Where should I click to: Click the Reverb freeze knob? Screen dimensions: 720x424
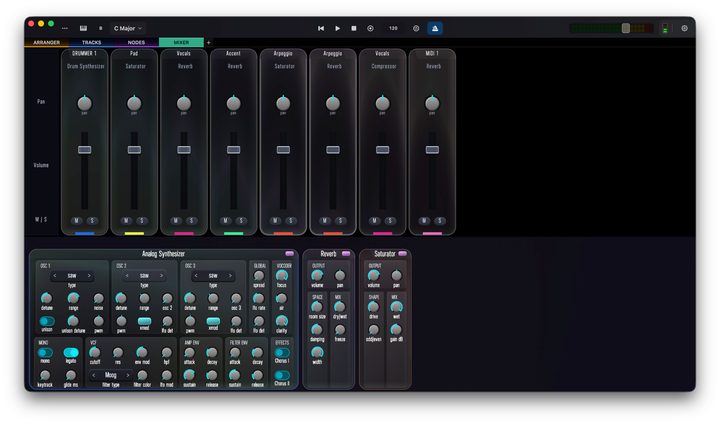[x=340, y=329]
